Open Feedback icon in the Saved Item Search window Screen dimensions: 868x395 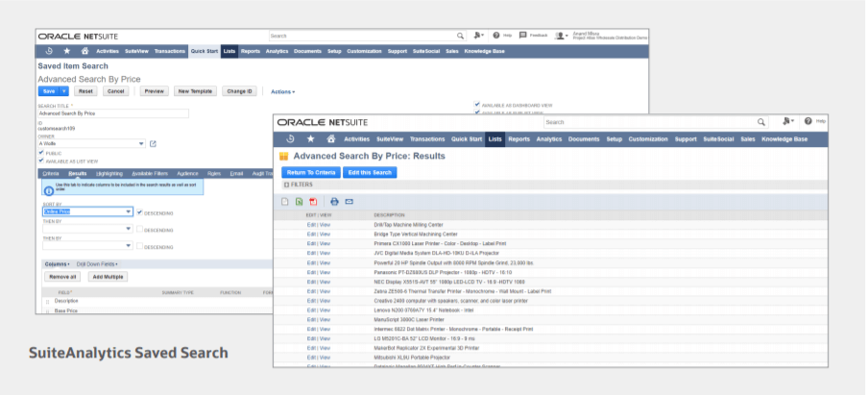click(522, 35)
